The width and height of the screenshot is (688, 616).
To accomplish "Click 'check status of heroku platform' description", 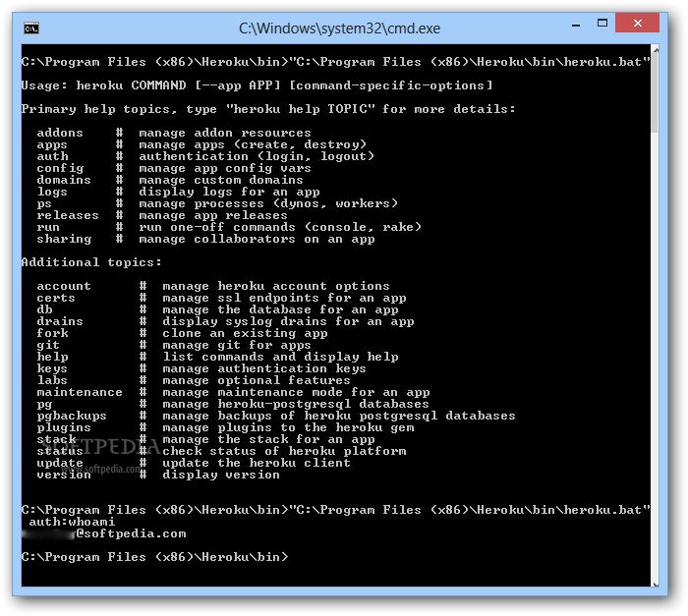I will tap(284, 451).
